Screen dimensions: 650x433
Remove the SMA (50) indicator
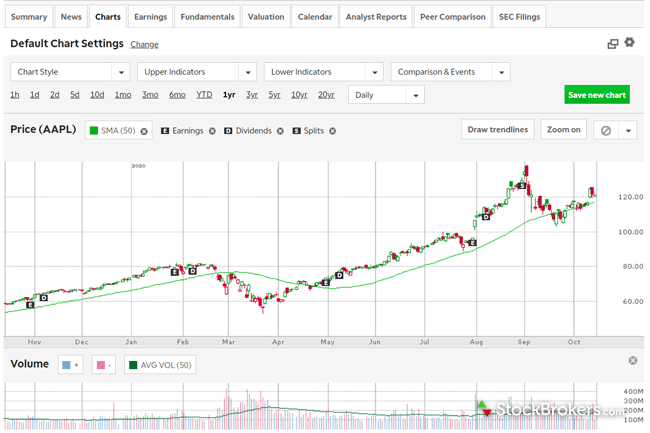point(144,131)
